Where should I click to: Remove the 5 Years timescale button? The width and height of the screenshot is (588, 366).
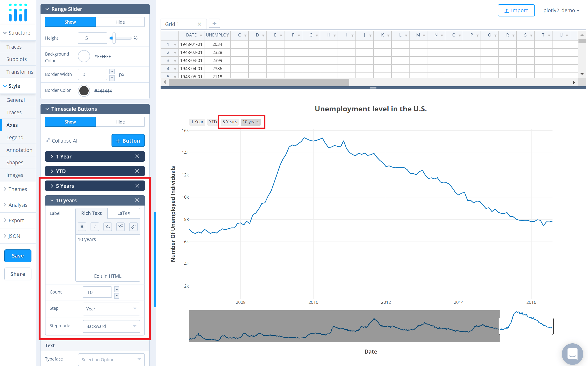click(x=137, y=186)
